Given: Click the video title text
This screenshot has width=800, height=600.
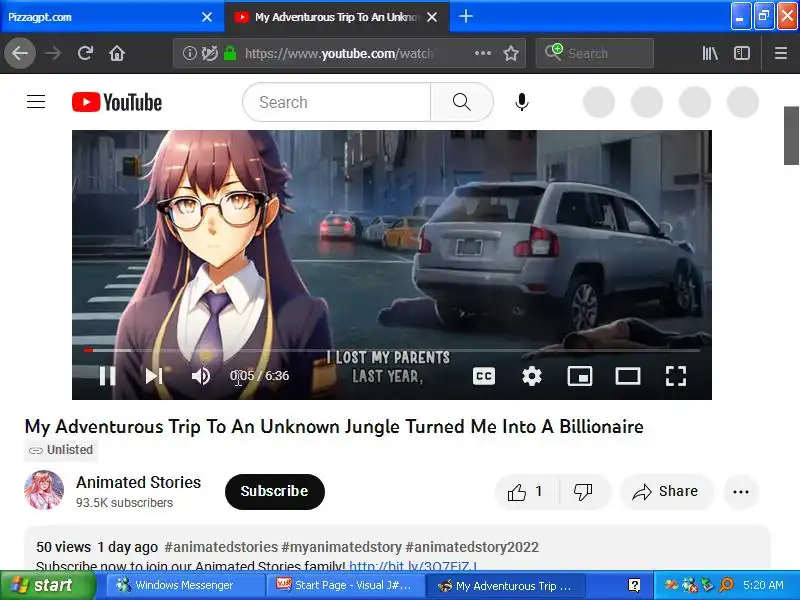Looking at the screenshot, I should tap(334, 427).
